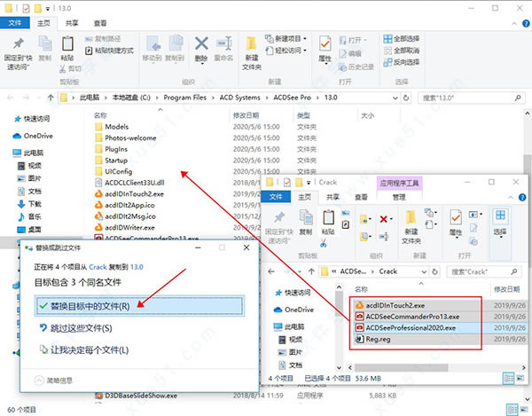This screenshot has width=532, height=416.
Task: Click red Delete X icon in Crack window ribbon
Action: point(383,219)
